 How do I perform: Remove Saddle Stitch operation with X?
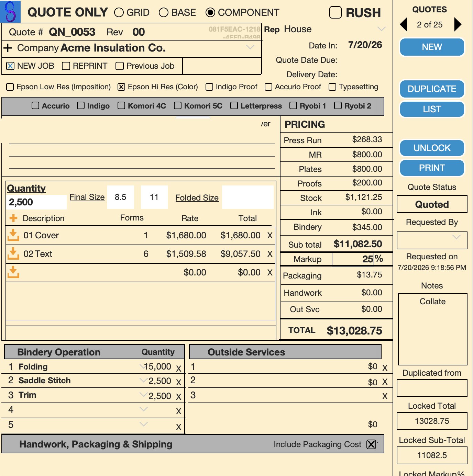pyautogui.click(x=179, y=382)
